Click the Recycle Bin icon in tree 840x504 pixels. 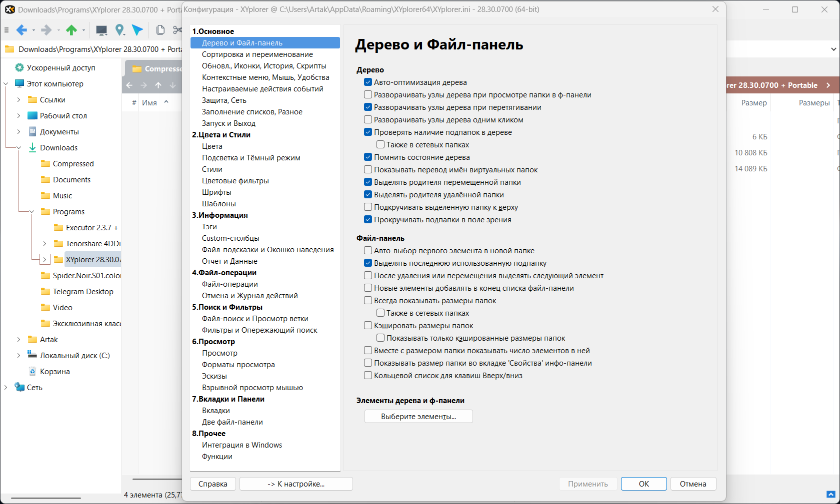[32, 371]
